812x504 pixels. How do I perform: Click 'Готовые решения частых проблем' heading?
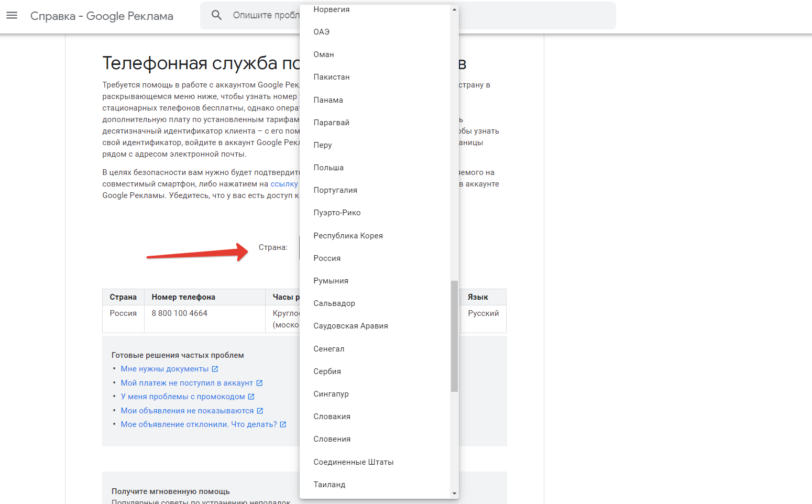point(178,355)
